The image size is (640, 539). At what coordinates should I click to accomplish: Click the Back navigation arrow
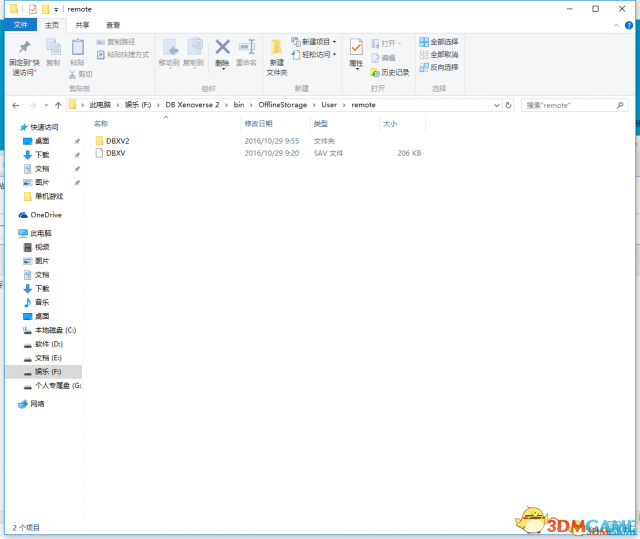click(x=16, y=105)
